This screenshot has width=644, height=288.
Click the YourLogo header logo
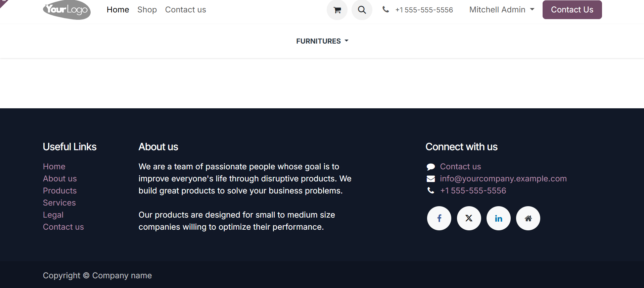(67, 10)
